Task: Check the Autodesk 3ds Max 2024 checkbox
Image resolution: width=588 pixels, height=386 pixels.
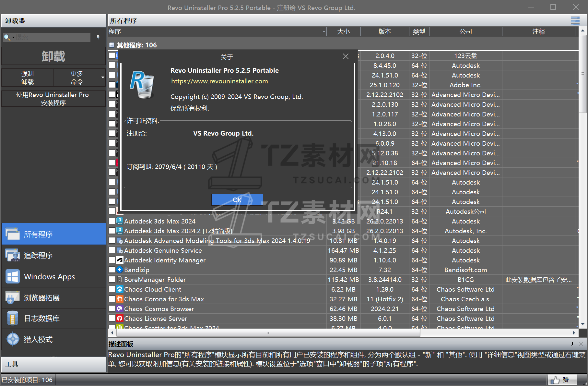Action: point(112,221)
